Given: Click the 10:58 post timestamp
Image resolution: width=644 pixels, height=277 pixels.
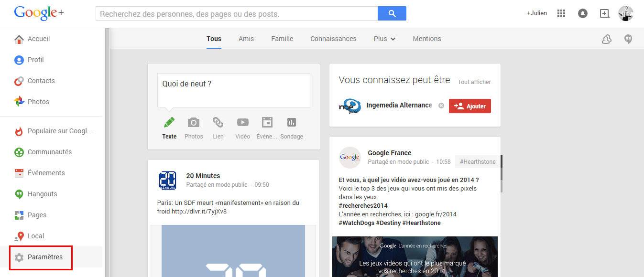Looking at the screenshot, I should point(444,162).
